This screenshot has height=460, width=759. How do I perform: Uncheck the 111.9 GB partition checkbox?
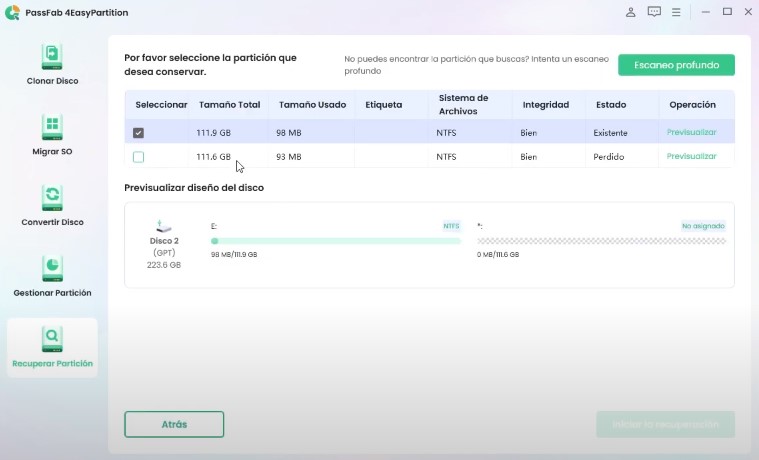pos(138,133)
